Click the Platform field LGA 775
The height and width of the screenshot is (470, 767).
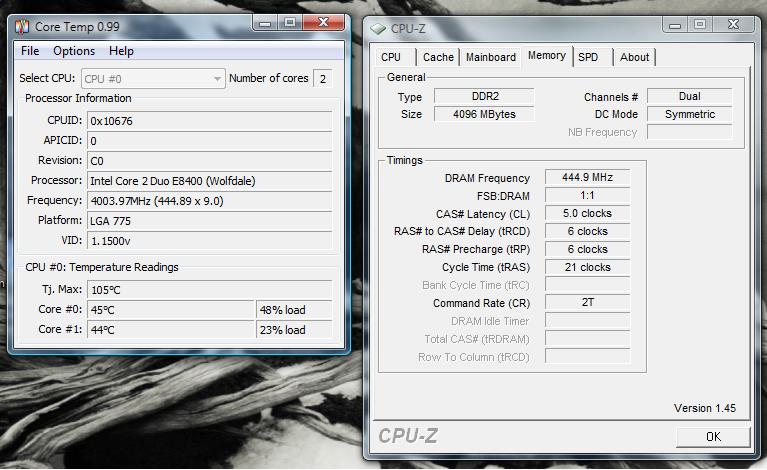[x=209, y=221]
